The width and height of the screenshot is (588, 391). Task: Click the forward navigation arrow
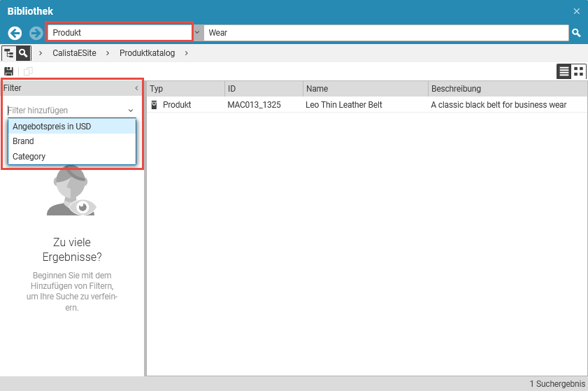click(x=36, y=33)
